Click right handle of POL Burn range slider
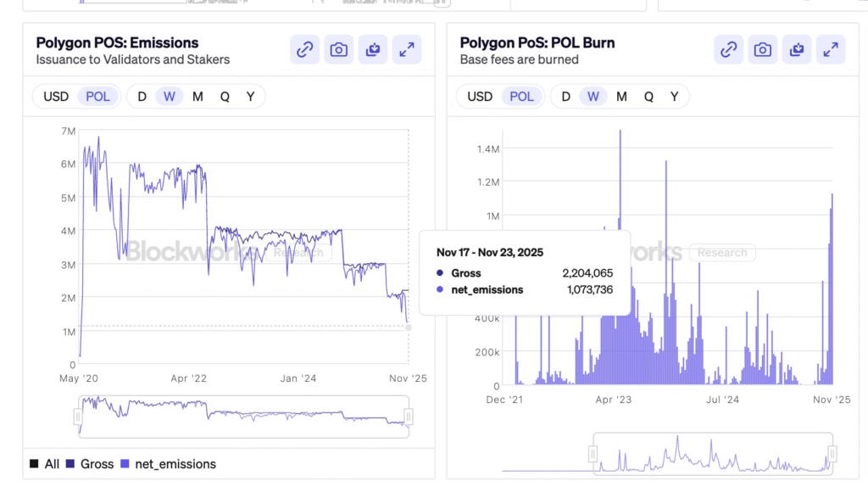The width and height of the screenshot is (868, 487). click(832, 454)
